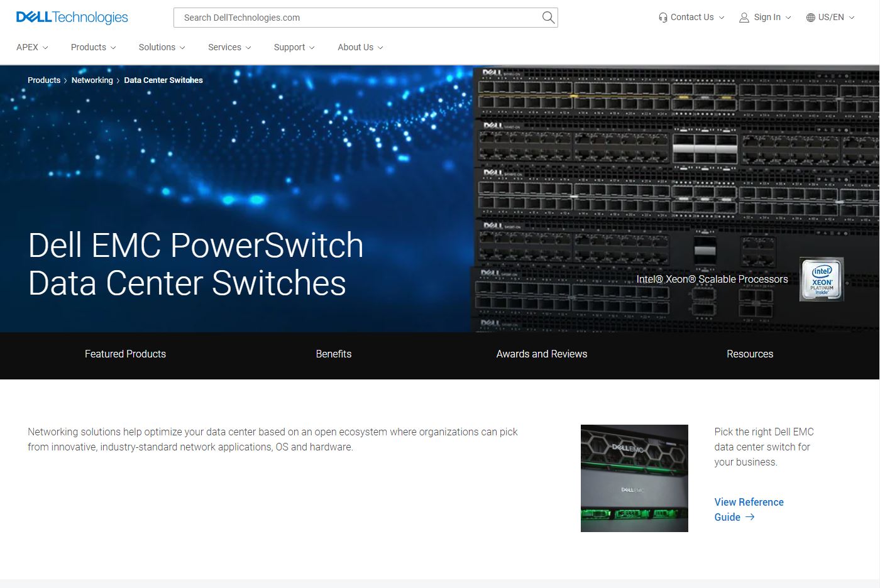The width and height of the screenshot is (880, 588).
Task: Click the Products breadcrumb link
Action: 44,80
